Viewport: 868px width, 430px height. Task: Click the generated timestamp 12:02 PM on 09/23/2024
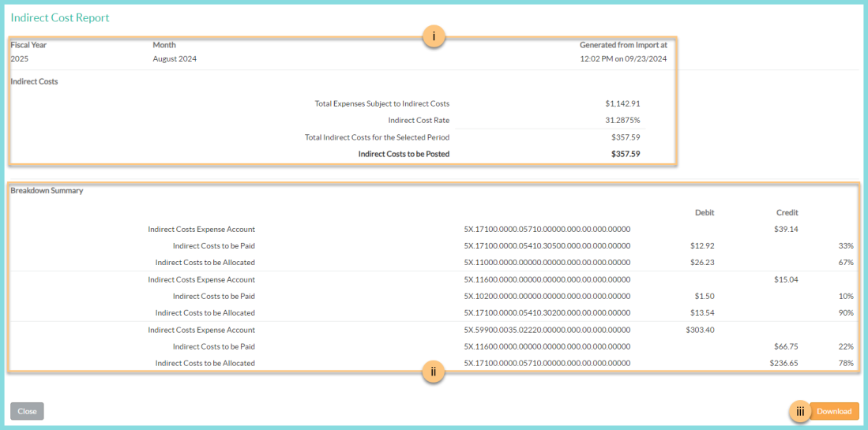point(623,58)
